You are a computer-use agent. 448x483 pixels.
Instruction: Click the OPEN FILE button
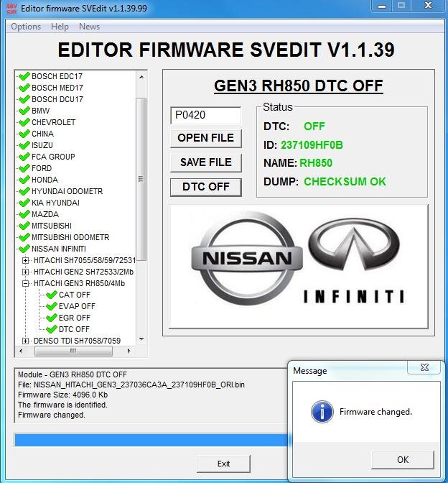pos(206,138)
